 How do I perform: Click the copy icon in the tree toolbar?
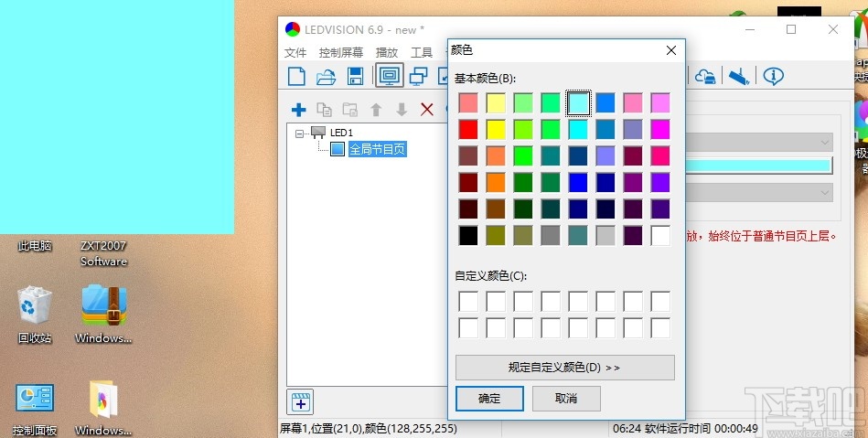324,110
